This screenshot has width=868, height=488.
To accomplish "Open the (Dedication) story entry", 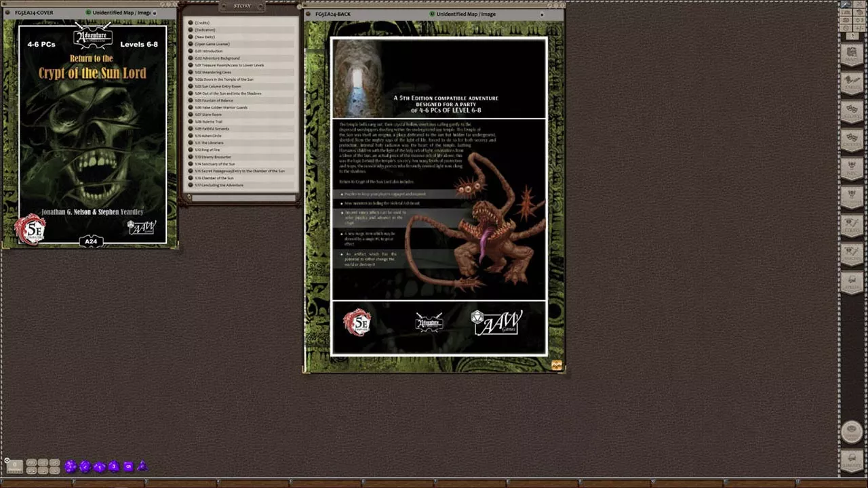I will click(x=241, y=30).
